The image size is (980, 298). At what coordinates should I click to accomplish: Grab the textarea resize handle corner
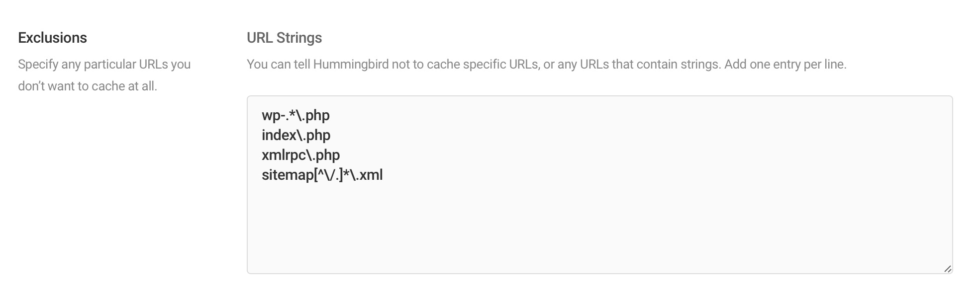[947, 269]
